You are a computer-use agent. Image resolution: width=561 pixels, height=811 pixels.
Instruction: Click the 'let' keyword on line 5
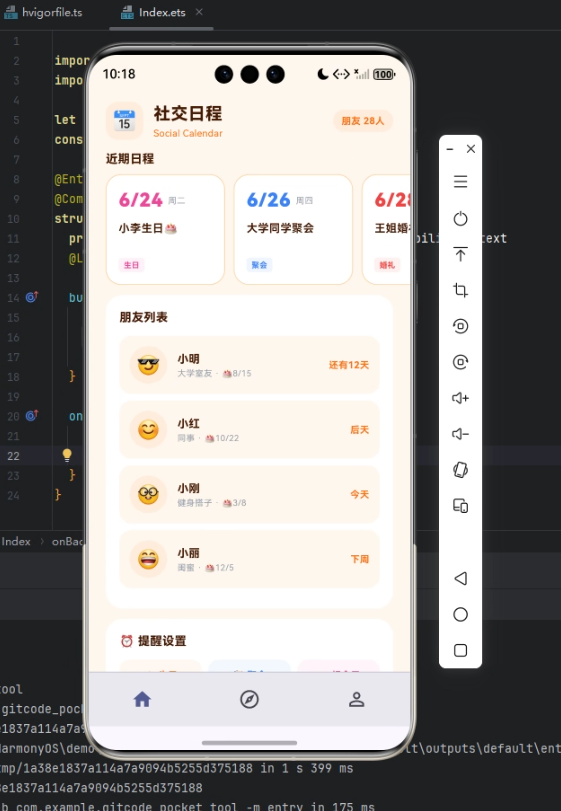65,119
